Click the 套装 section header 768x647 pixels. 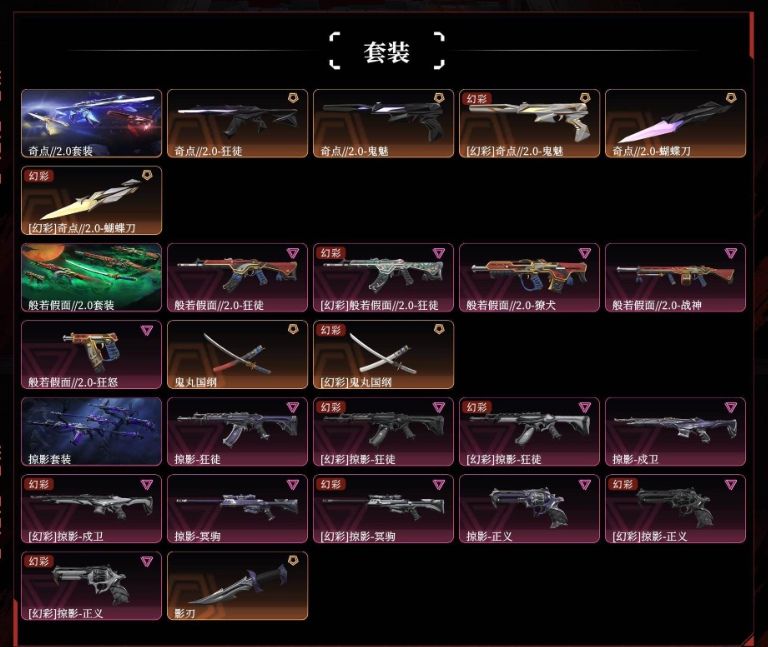[x=386, y=51]
